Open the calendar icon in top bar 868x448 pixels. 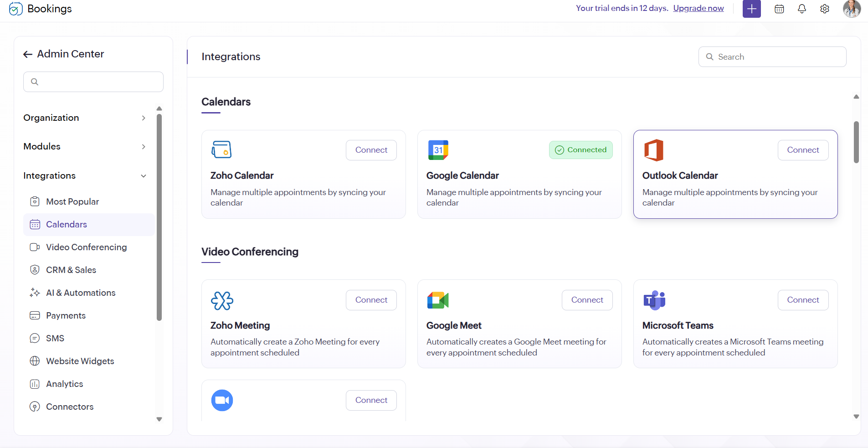click(779, 9)
